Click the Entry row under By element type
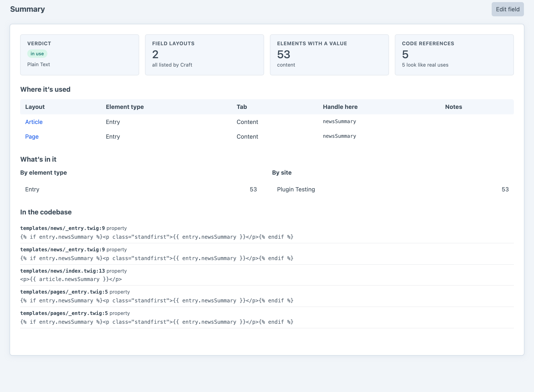 [141, 189]
